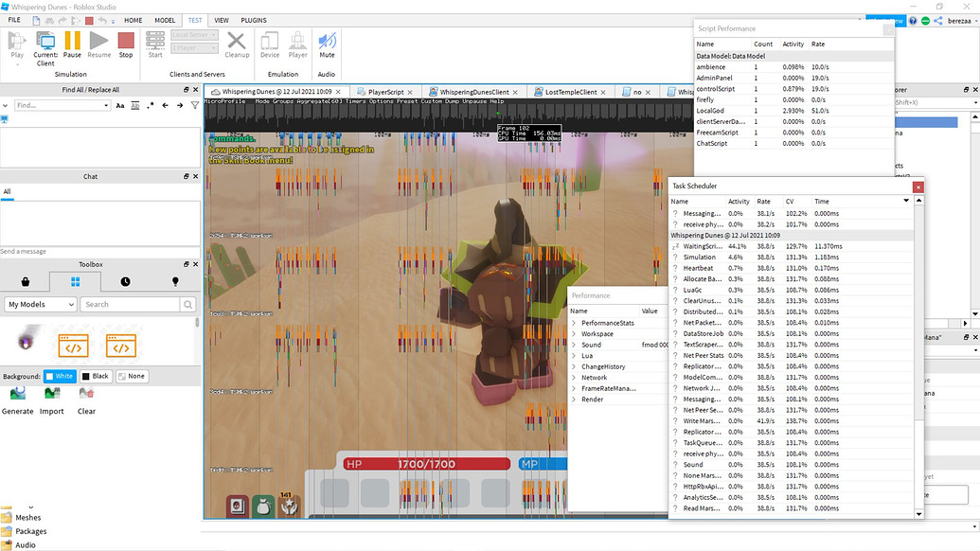Select the LocalGod row in Script Performance
This screenshot has height=551, width=980.
(x=793, y=111)
